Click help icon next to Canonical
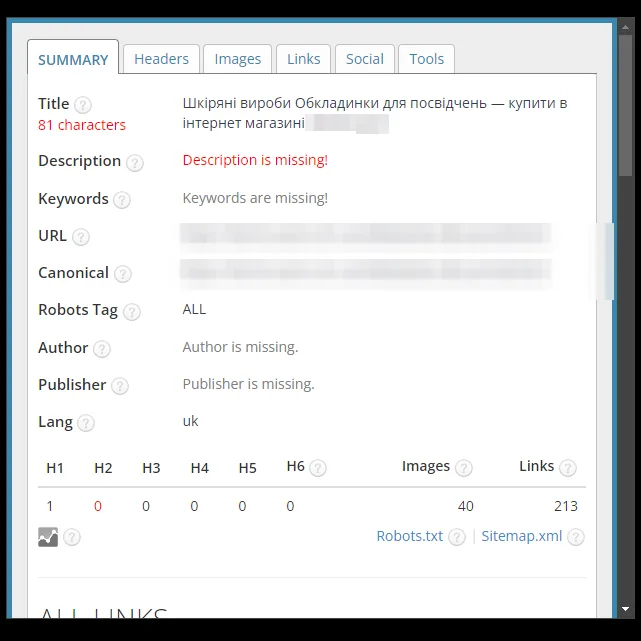The width and height of the screenshot is (641, 641). pyautogui.click(x=123, y=274)
